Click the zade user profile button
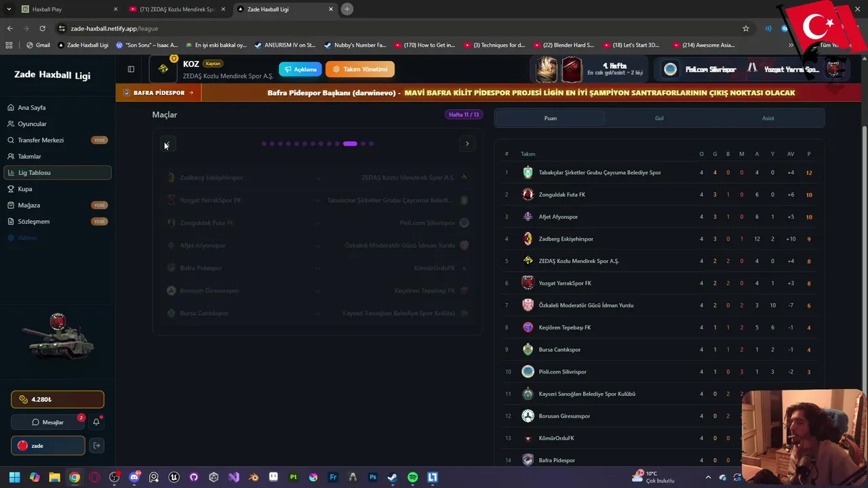Screen dimensions: 868x488 48,445
